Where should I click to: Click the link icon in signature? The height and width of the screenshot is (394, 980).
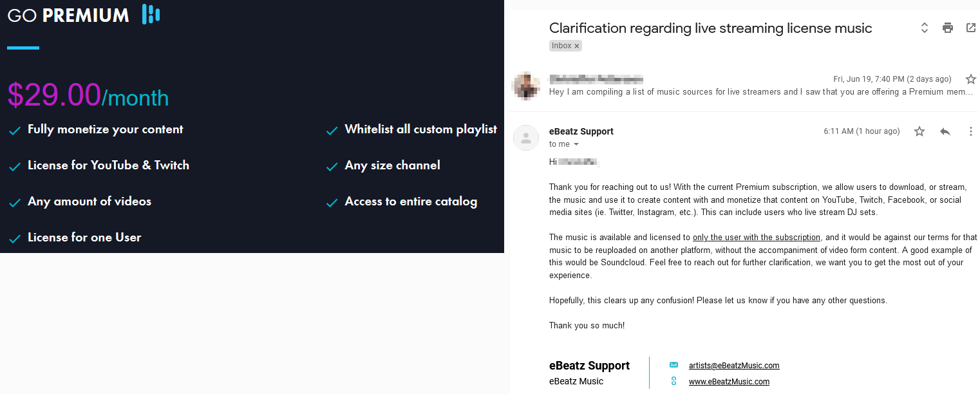pyautogui.click(x=674, y=381)
